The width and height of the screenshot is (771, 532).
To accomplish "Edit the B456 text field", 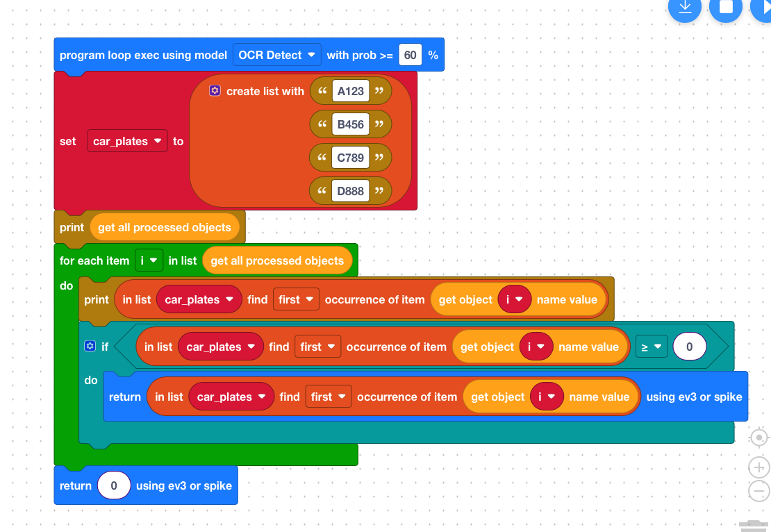I will (x=351, y=124).
